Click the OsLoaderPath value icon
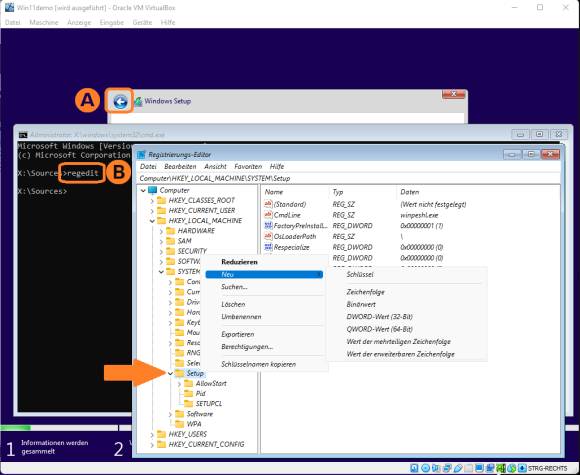Screen dimensions: 580x475 (268, 236)
